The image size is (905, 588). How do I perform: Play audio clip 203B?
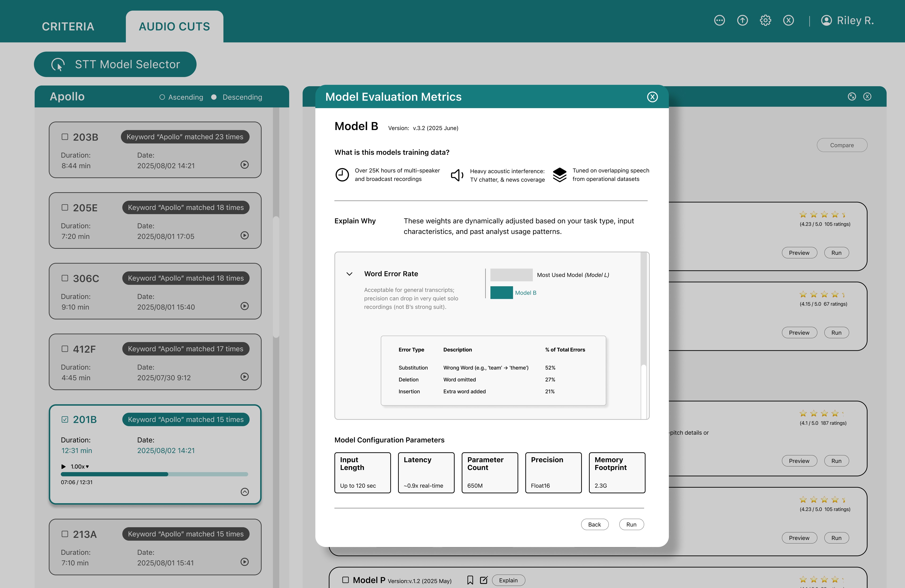click(x=244, y=165)
